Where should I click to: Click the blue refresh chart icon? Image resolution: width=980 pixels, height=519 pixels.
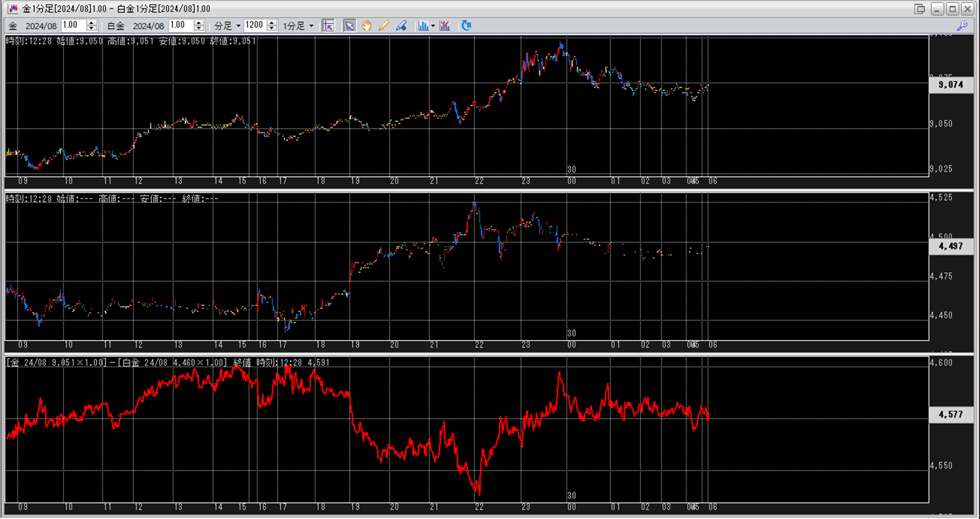[466, 26]
